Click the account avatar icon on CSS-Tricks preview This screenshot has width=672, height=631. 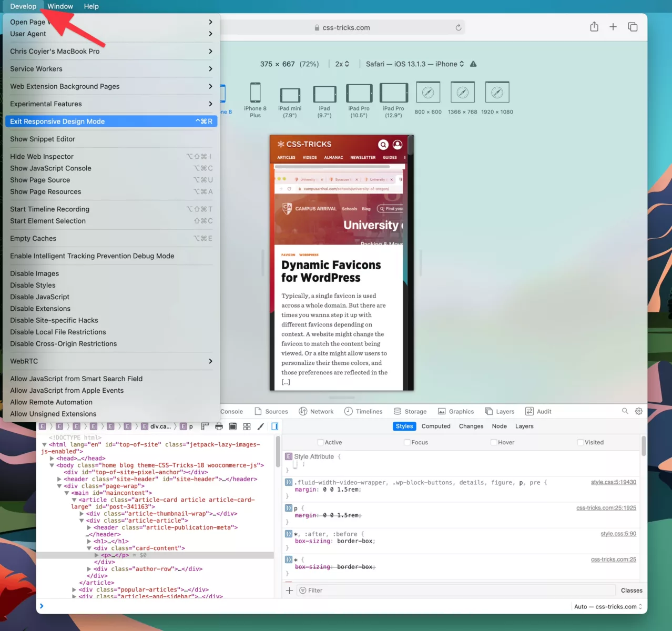point(398,144)
